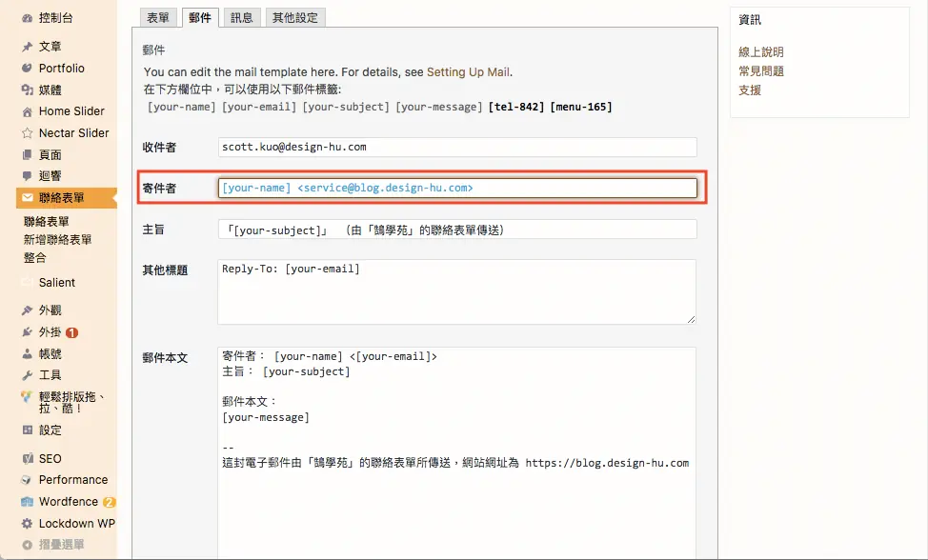
Task: Click the SEO sidebar icon
Action: [x=27, y=458]
